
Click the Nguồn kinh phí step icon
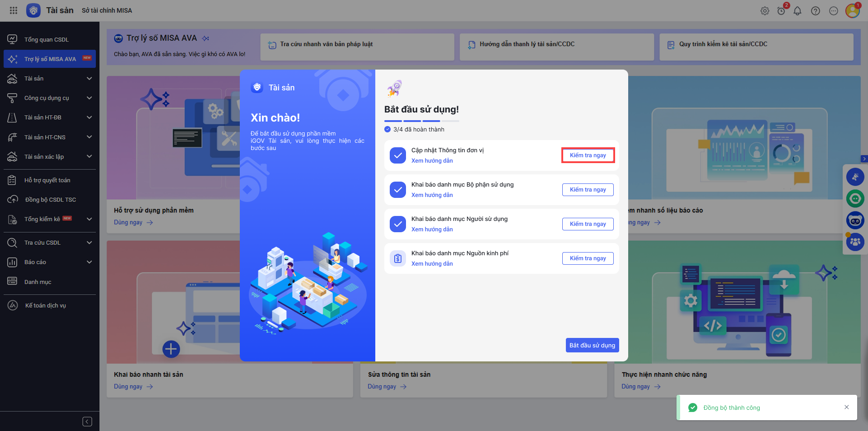(x=398, y=258)
